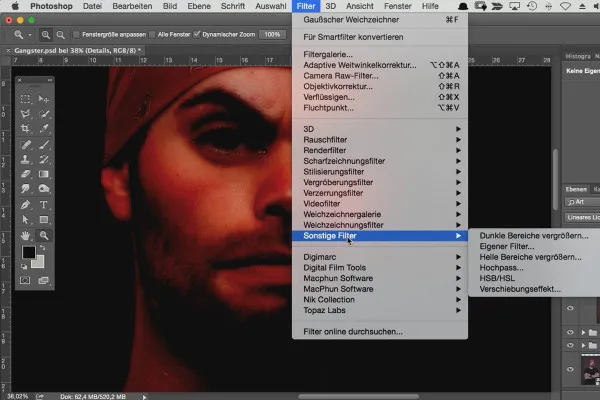Select the Clone Stamp tool
The image size is (600, 400).
point(25,159)
